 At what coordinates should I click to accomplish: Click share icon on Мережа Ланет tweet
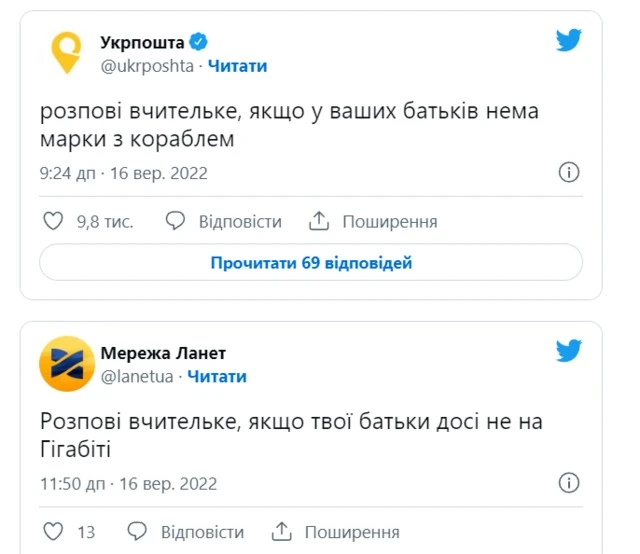coord(282,532)
